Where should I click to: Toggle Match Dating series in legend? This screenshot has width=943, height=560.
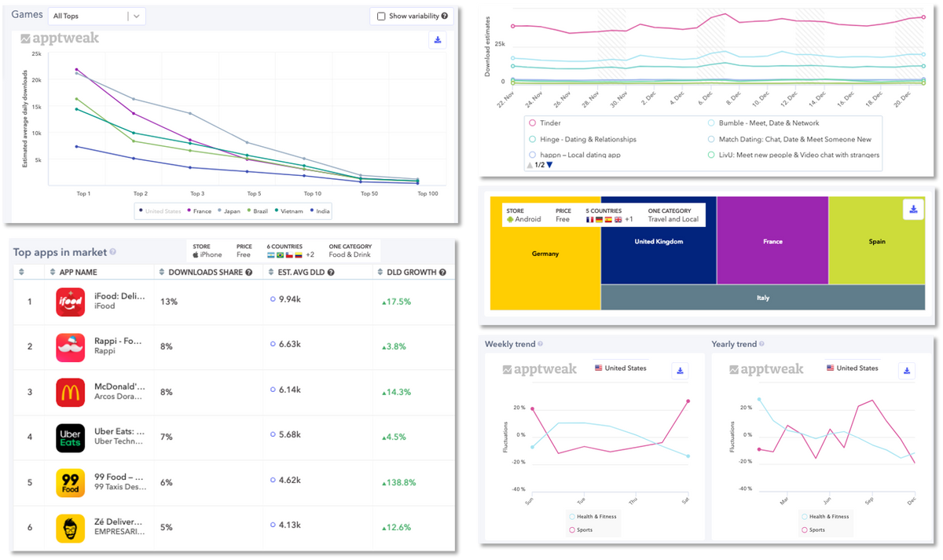tap(789, 139)
